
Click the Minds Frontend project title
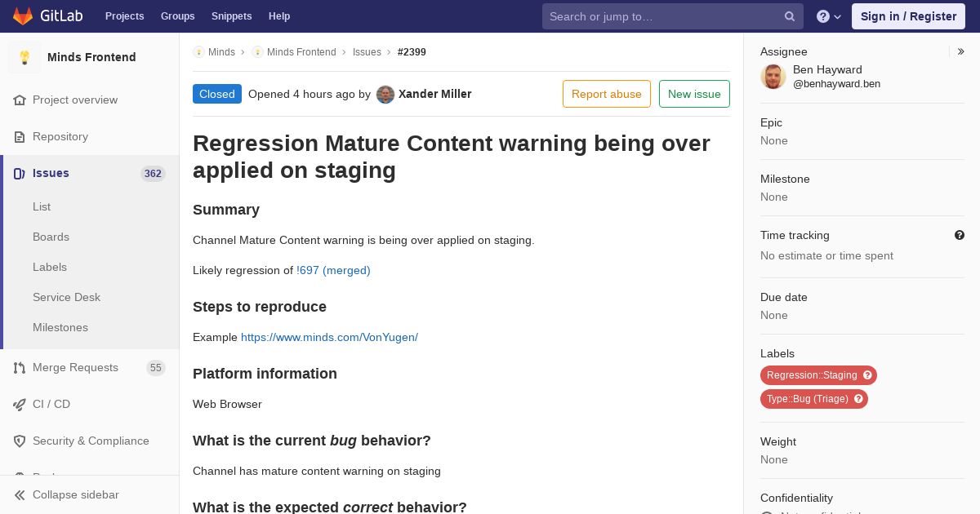click(91, 57)
